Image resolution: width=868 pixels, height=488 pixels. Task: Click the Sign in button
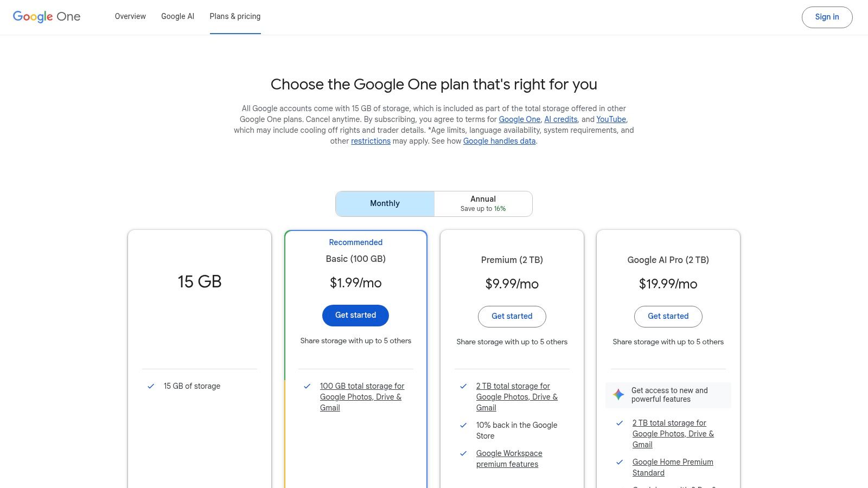pyautogui.click(x=827, y=17)
